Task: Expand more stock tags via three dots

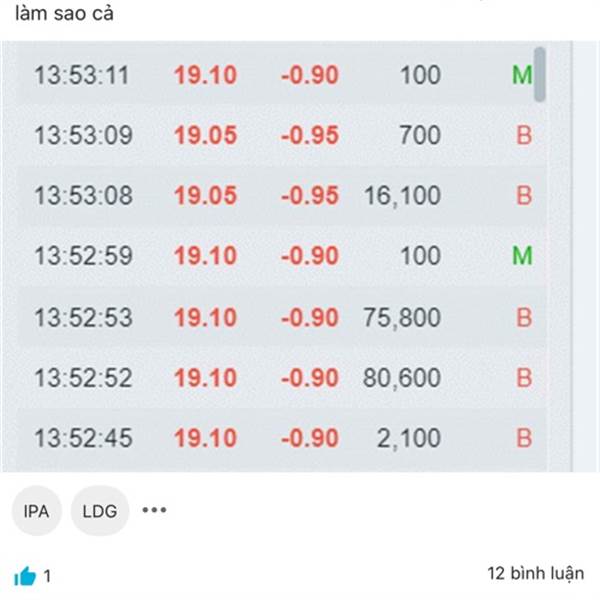Action: tap(154, 510)
